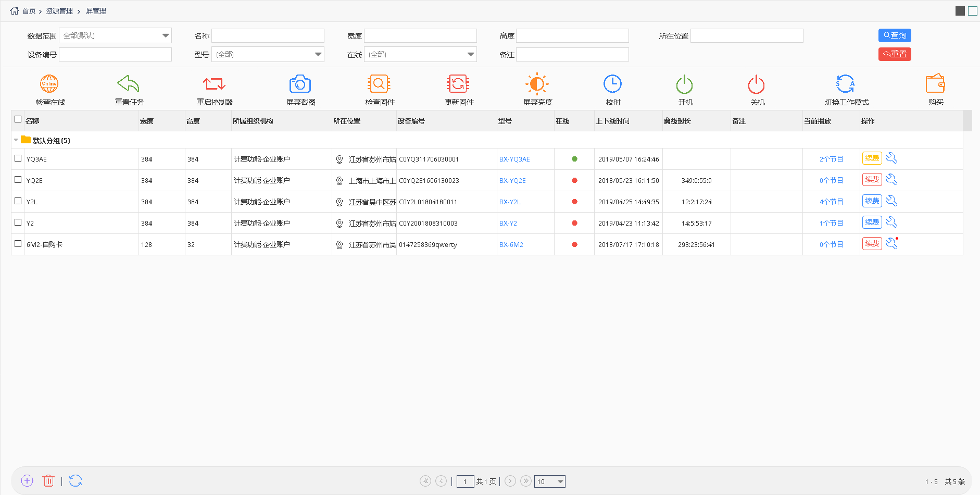Open wrench settings for YQ2E row
Viewport: 980px width, 495px height.
(891, 180)
